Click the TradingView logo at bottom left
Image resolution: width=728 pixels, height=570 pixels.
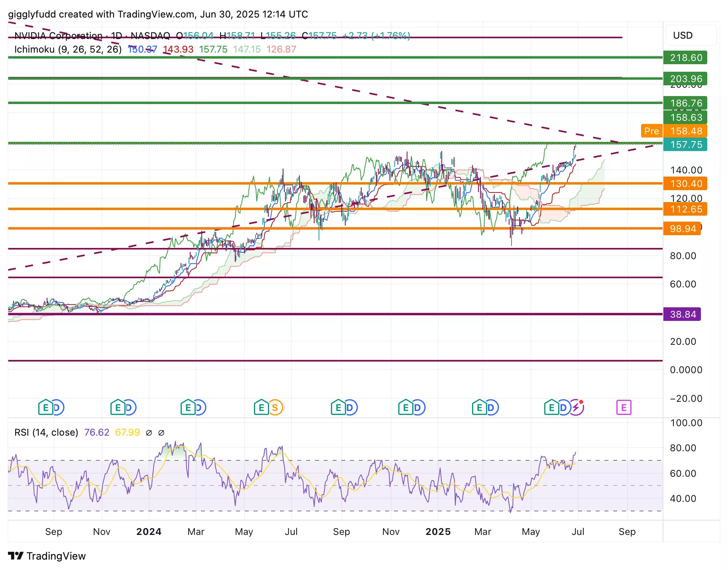47,556
